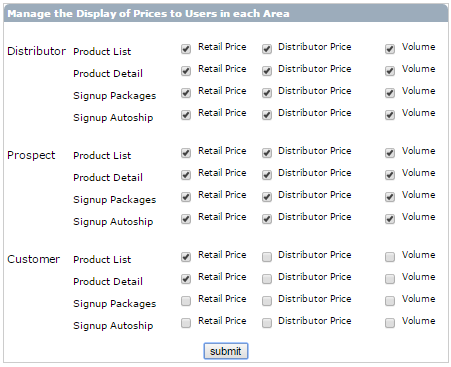The image size is (451, 367).
Task: Disable Distributor Signup Autoship Distributor Price
Action: pos(267,115)
